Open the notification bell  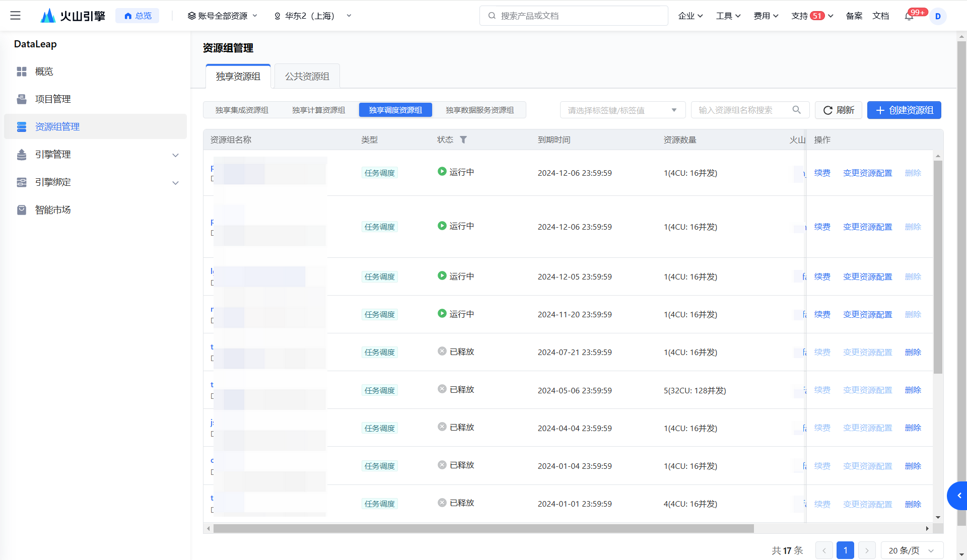pyautogui.click(x=909, y=16)
